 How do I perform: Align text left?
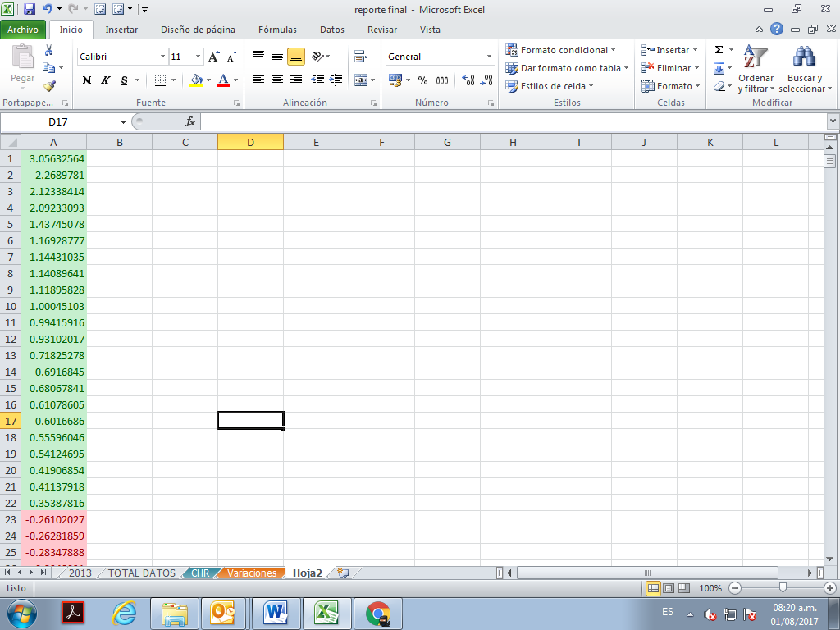click(x=258, y=80)
